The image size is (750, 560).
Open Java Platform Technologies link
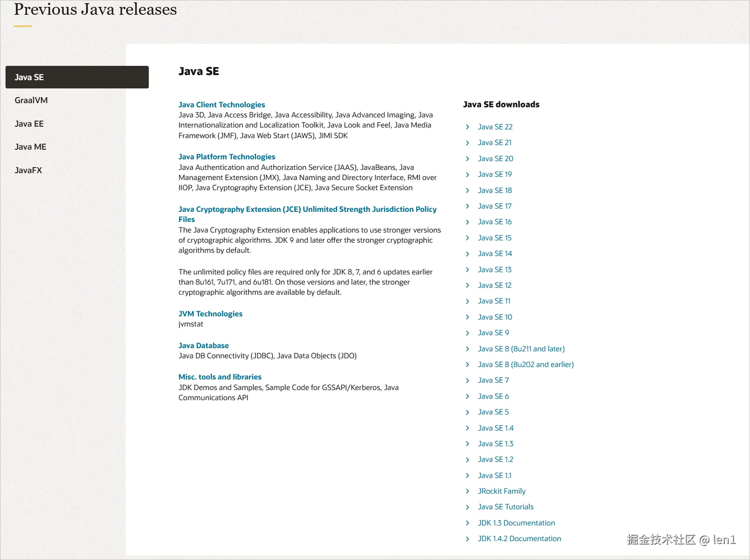(227, 157)
